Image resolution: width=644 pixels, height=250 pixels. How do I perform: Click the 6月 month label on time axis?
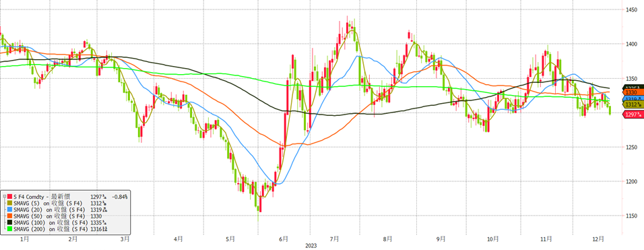282,239
